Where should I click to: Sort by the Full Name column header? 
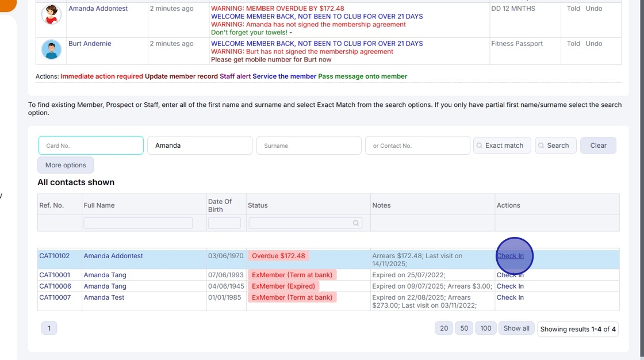pyautogui.click(x=99, y=205)
